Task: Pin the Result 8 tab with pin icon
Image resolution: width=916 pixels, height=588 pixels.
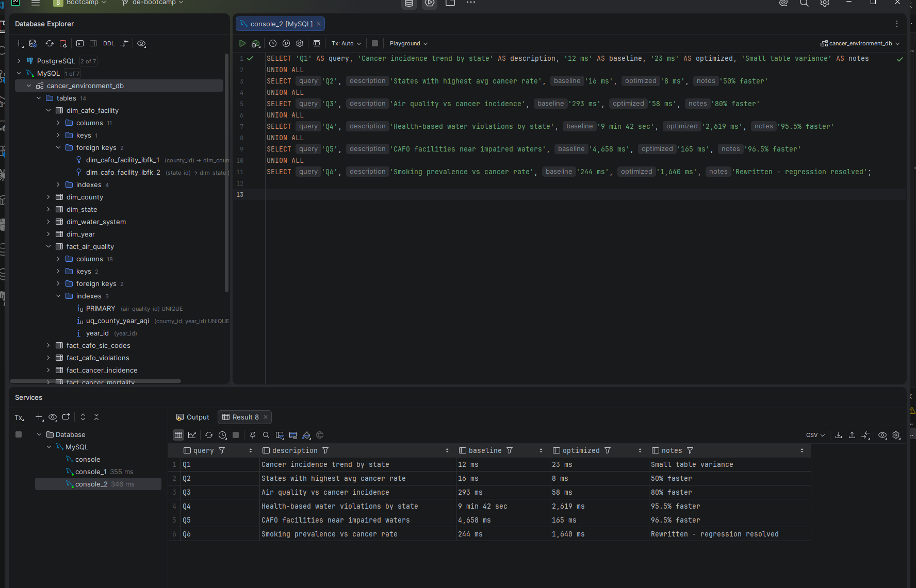Action: 253,435
